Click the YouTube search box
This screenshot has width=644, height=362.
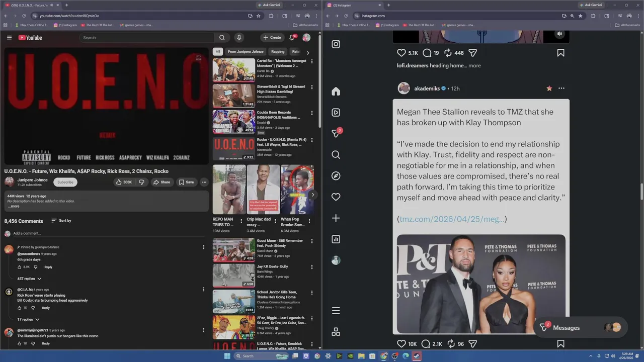pos(146,38)
